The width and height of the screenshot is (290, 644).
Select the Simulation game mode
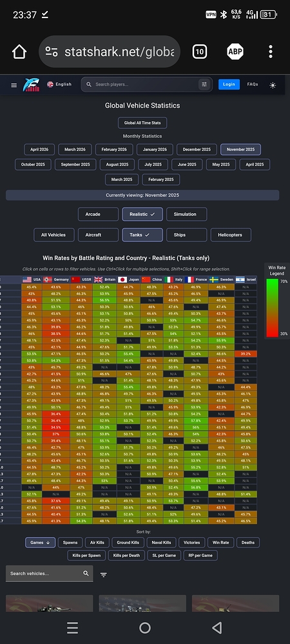click(186, 214)
